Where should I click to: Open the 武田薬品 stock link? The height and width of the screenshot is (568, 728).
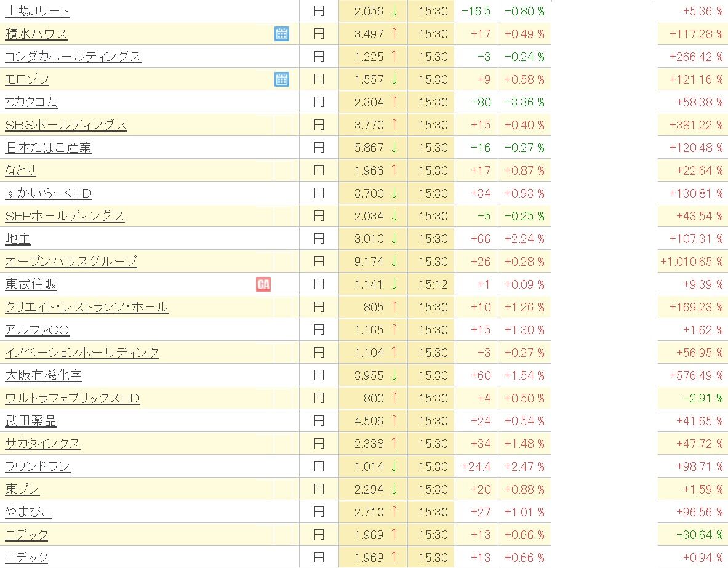click(x=31, y=421)
